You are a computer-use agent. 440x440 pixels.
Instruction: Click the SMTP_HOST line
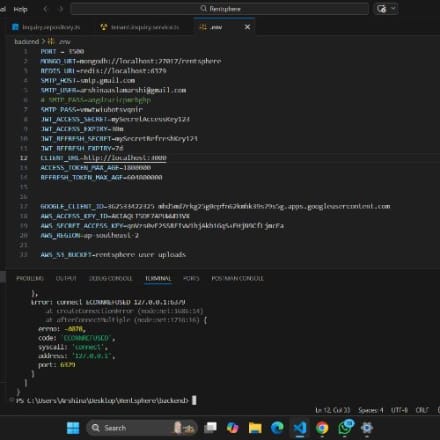[88, 80]
